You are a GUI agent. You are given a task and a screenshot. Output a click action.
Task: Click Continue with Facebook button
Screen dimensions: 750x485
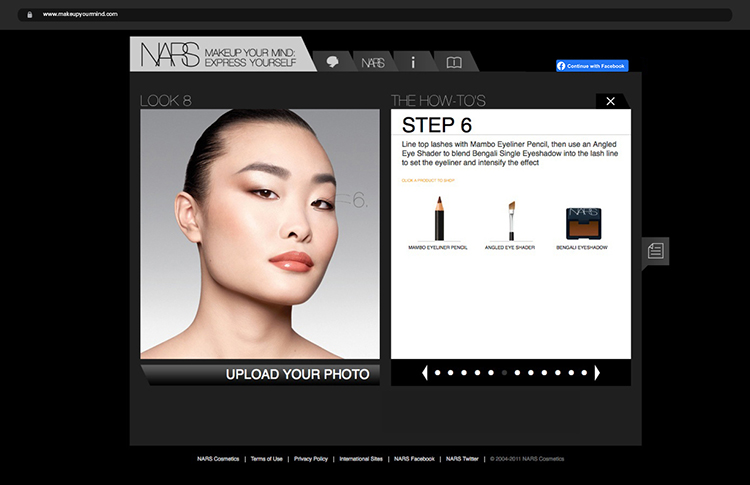click(592, 66)
